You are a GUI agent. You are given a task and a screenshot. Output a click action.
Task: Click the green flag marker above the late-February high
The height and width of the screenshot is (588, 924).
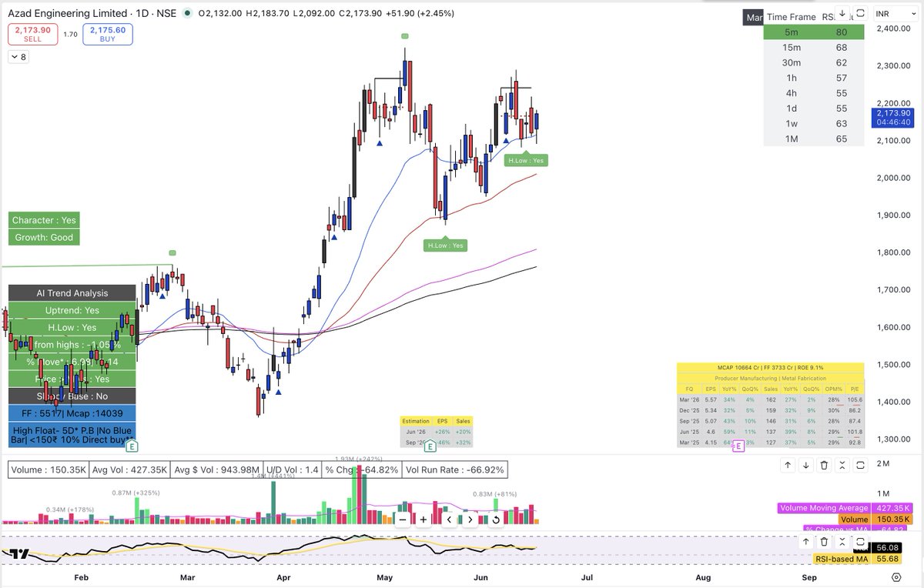(x=172, y=252)
